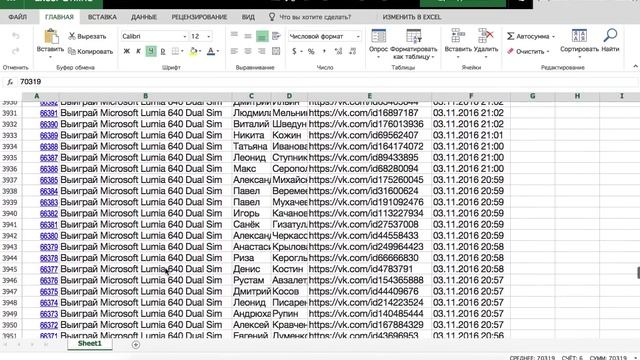
Task: Open Форматировать как таблицу menu
Action: coord(413,44)
